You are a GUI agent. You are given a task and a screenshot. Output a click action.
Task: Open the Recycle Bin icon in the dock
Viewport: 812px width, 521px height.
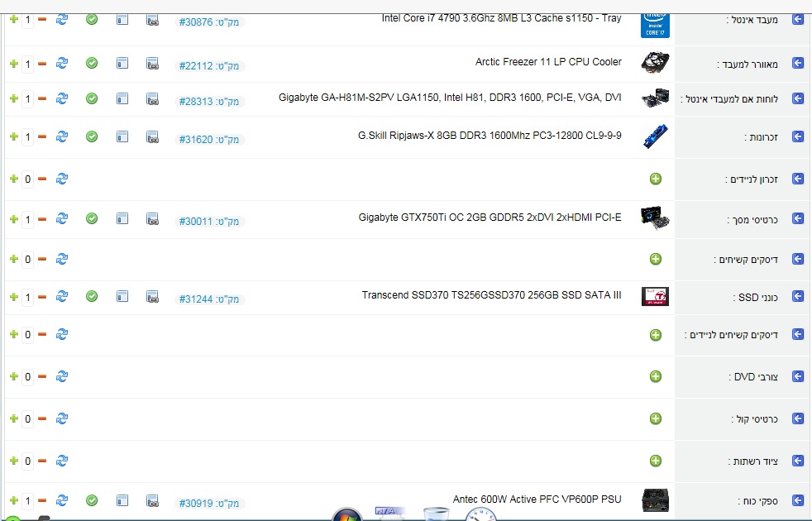(435, 514)
